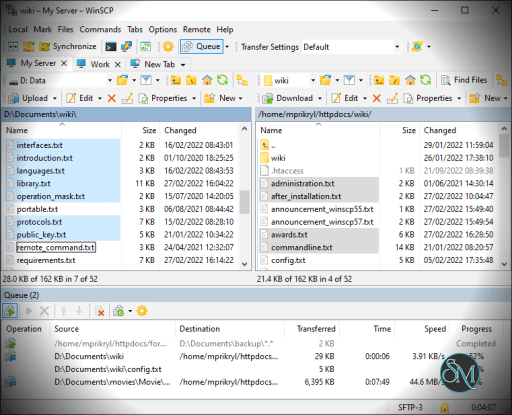Click the Keep remote directory up to date icon
This screenshot has height=415, width=512.
coord(146,47)
